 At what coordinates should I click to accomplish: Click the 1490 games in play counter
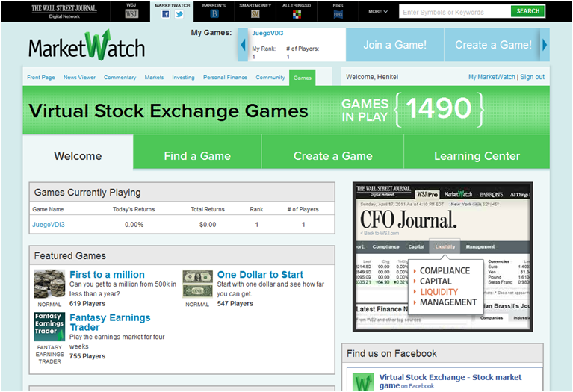[x=439, y=108]
